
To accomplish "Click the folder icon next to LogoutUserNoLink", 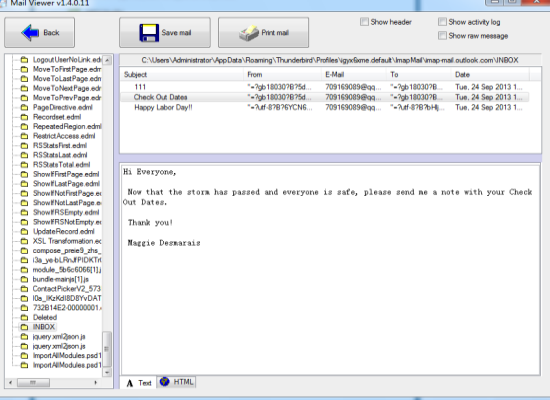I will click(x=24, y=60).
